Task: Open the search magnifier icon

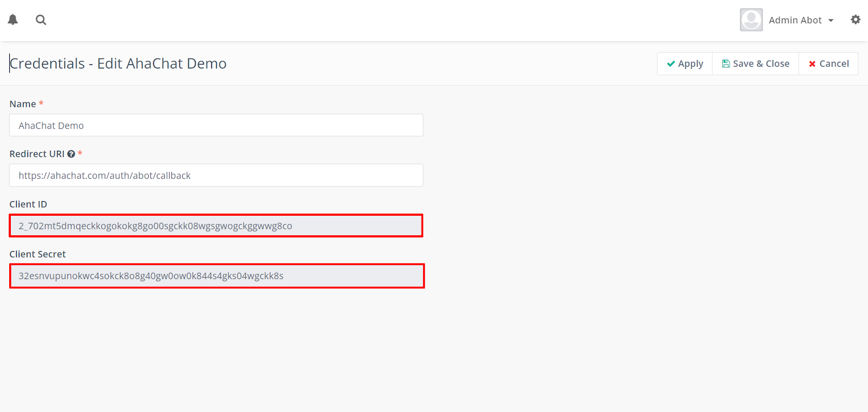Action: [x=41, y=20]
